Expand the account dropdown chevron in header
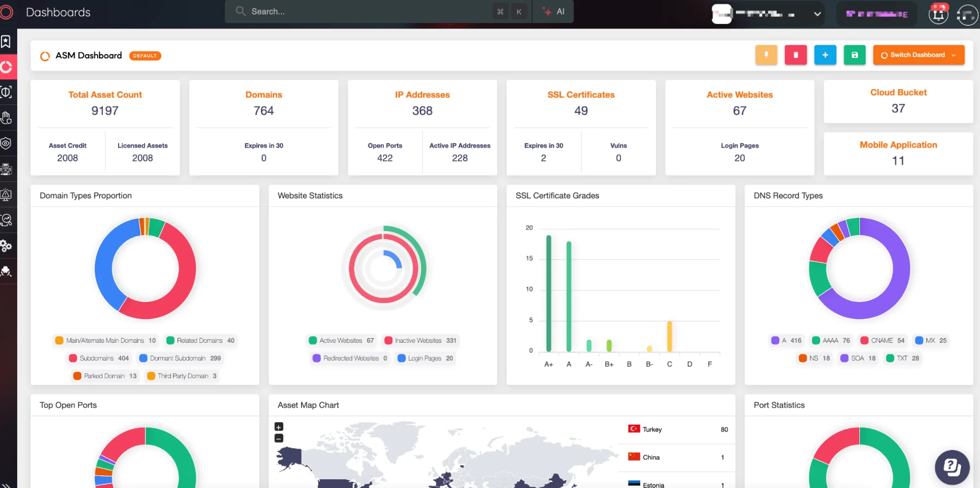 [x=817, y=14]
